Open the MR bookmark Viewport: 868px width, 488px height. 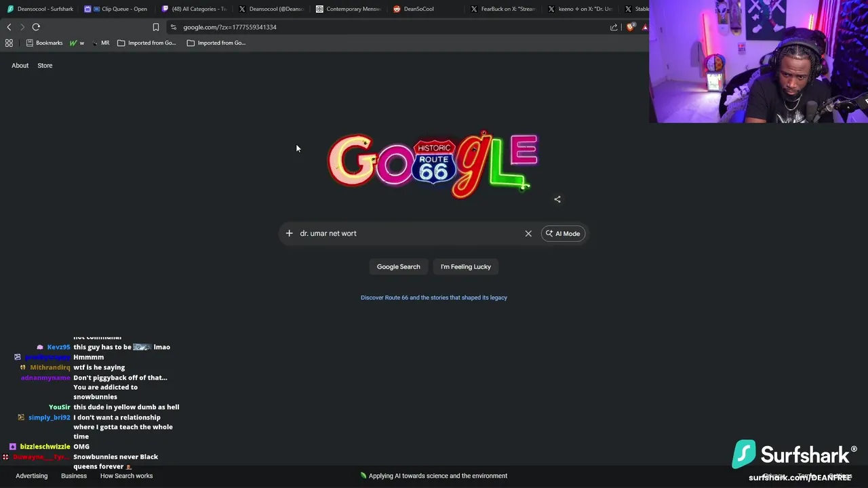100,43
